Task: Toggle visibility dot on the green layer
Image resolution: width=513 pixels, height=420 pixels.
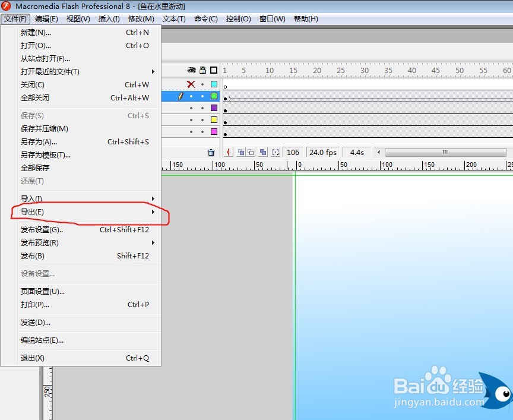Action: pyautogui.click(x=191, y=96)
